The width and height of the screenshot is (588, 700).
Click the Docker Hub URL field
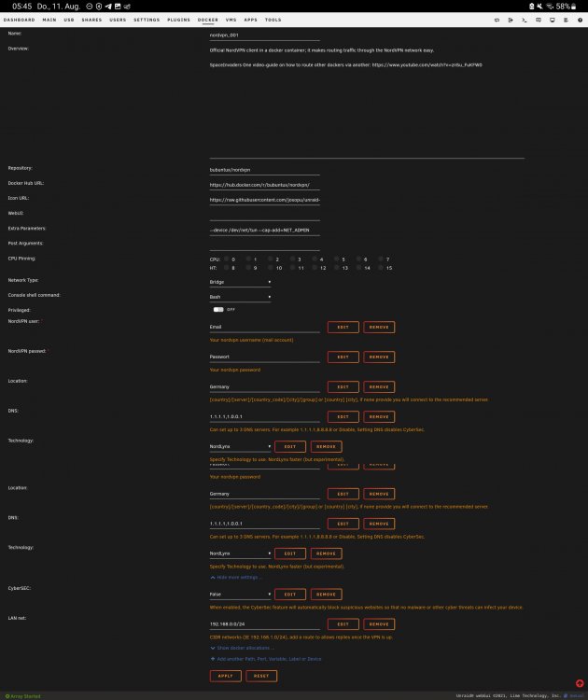pyautogui.click(x=265, y=185)
